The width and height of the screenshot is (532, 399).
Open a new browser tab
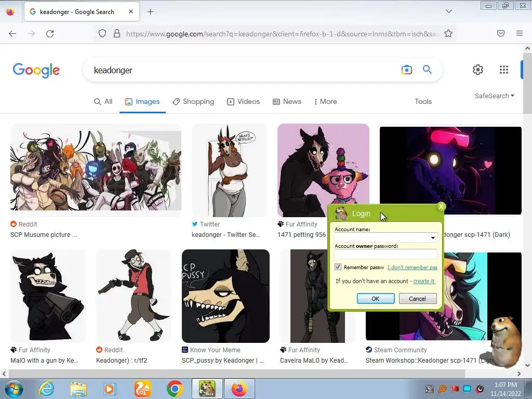pos(150,12)
